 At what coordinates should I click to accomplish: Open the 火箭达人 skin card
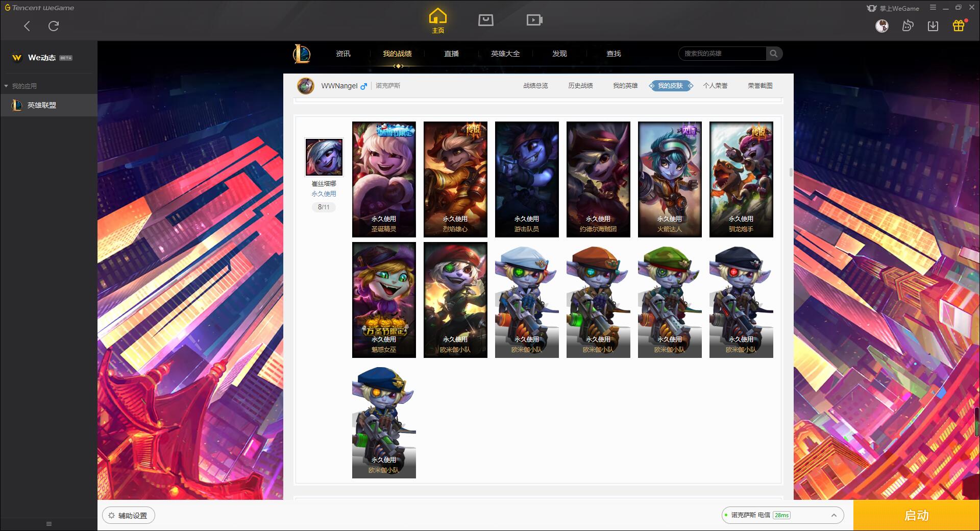[670, 179]
